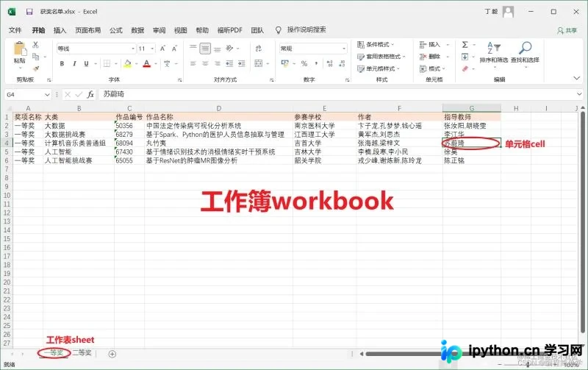Apply the red font color A
Image resolution: width=588 pixels, height=370 pixels.
pos(146,64)
